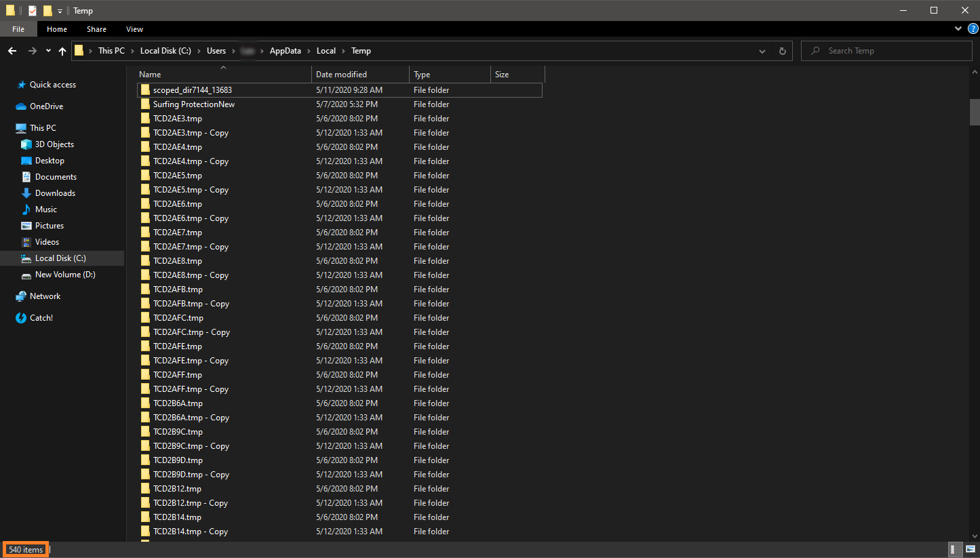
Task: Click AppData in the address breadcrumb
Action: pyautogui.click(x=286, y=51)
